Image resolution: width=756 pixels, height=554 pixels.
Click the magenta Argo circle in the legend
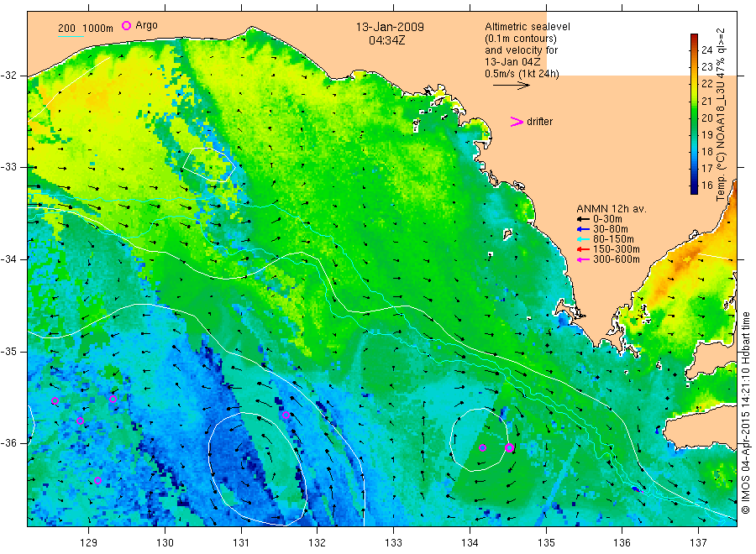126,25
